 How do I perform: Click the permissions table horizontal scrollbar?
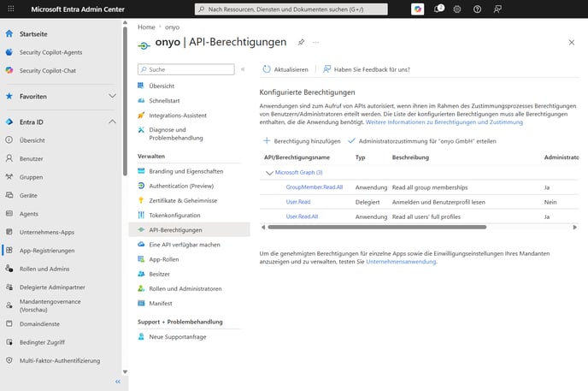pyautogui.click(x=377, y=227)
